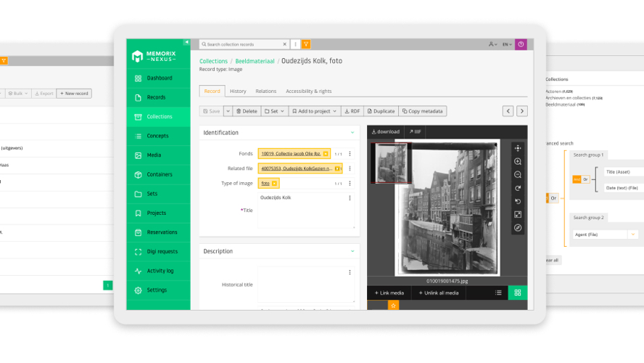Rotate the image counterclockwise
Image resolution: width=644 pixels, height=363 pixels.
(518, 201)
